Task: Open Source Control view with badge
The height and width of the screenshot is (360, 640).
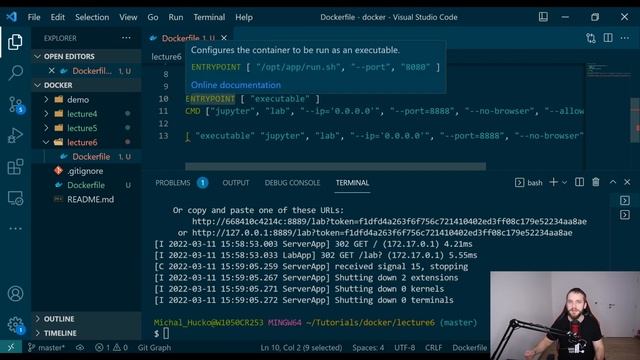Action: pos(16,104)
